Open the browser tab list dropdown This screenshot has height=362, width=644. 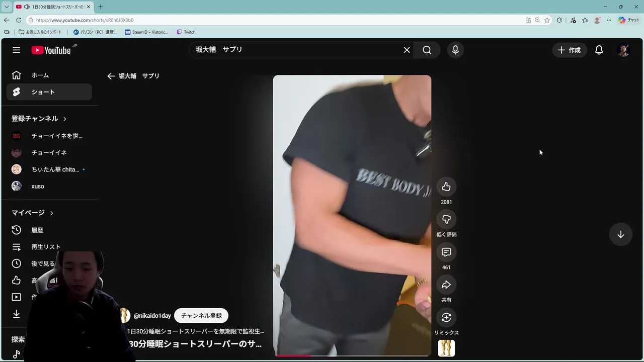coord(7,7)
